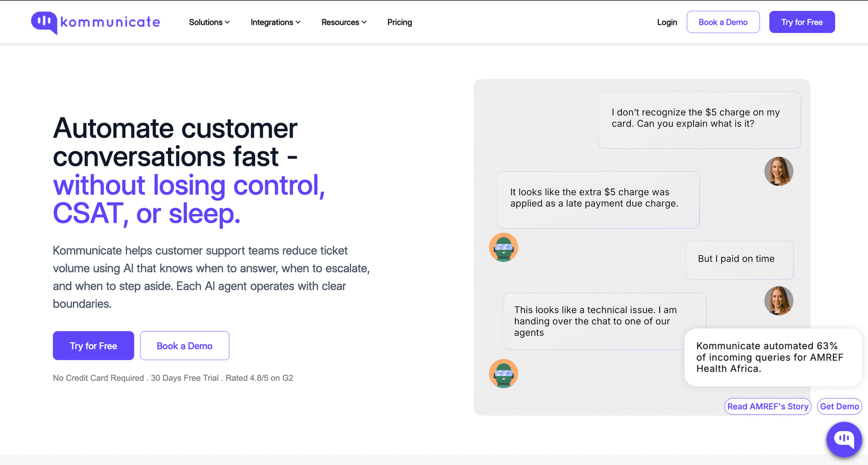Click the Login link
Image resolution: width=868 pixels, height=465 pixels.
[667, 22]
